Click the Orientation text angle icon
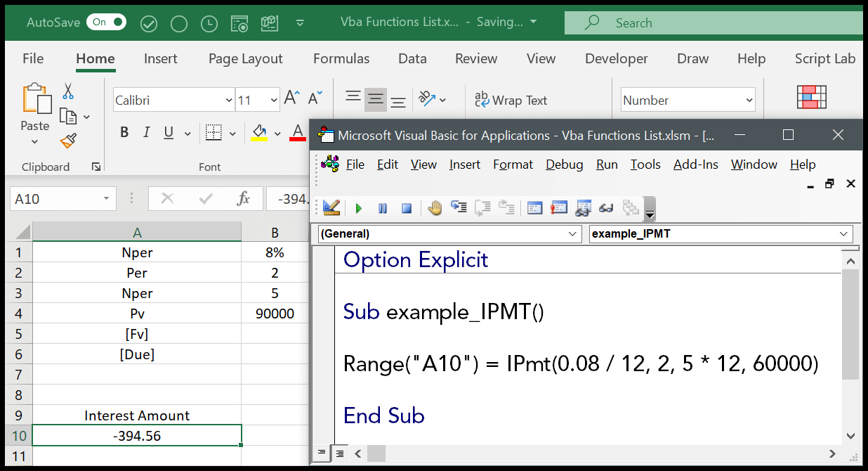Screen dimensions: 868x471 tap(427, 99)
